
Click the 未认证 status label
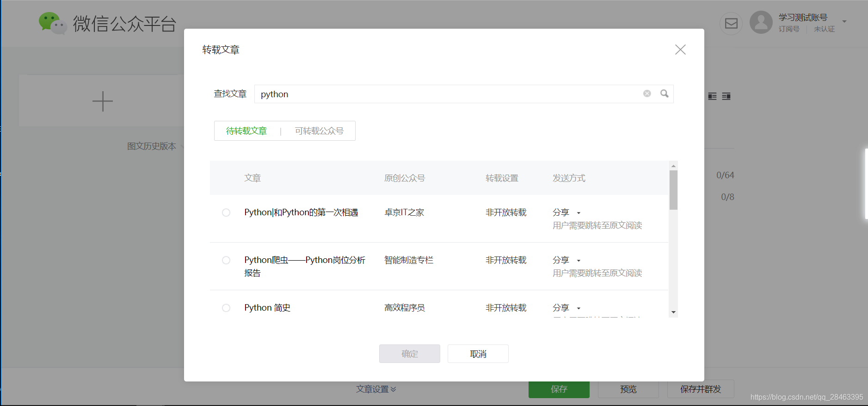pos(825,29)
